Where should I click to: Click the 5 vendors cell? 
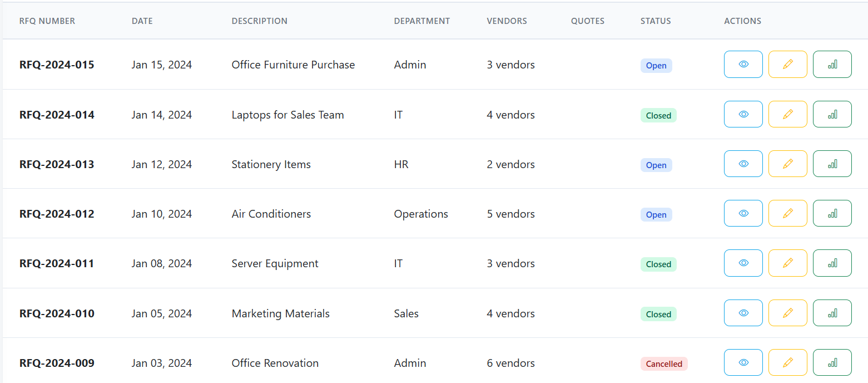511,214
